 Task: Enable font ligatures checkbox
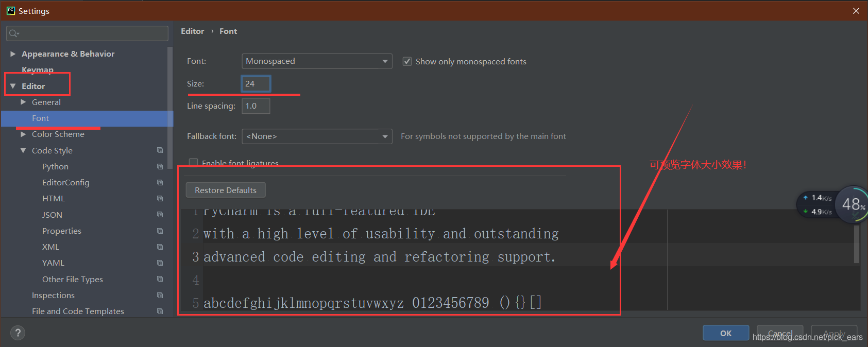[x=194, y=163]
